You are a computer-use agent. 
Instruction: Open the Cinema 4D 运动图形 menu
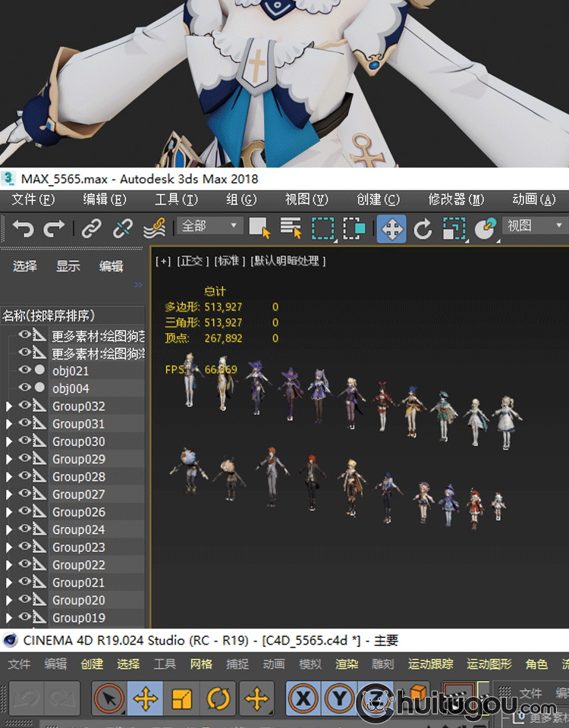point(489,664)
